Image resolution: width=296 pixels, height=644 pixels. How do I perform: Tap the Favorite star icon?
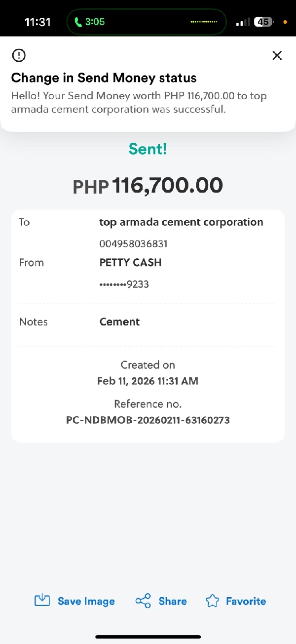pyautogui.click(x=212, y=601)
